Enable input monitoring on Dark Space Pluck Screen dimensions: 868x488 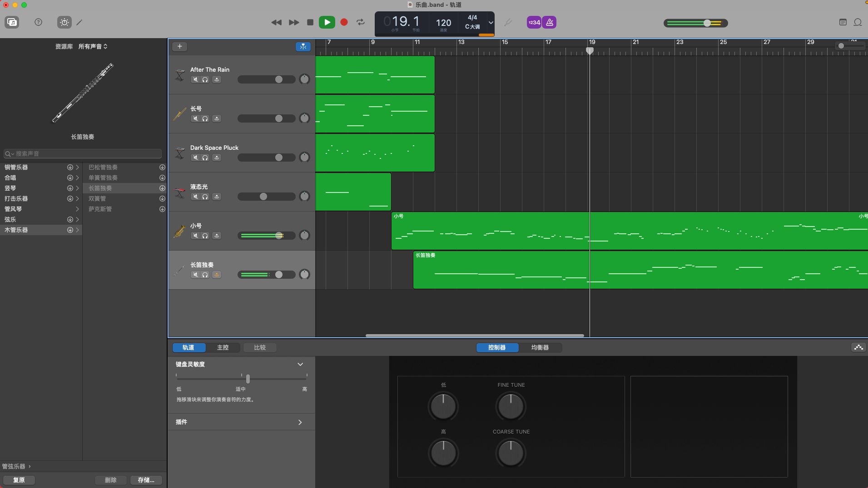pyautogui.click(x=217, y=158)
